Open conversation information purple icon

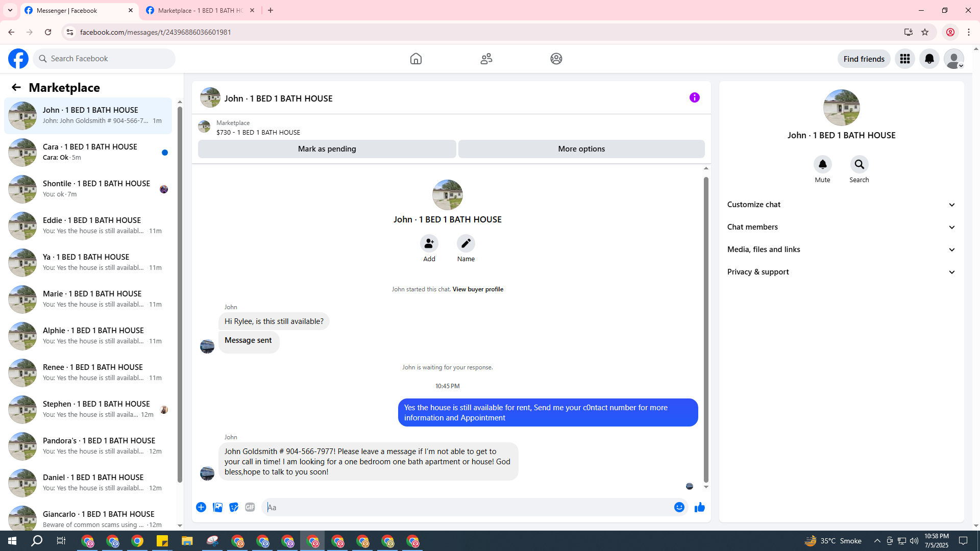click(x=694, y=97)
